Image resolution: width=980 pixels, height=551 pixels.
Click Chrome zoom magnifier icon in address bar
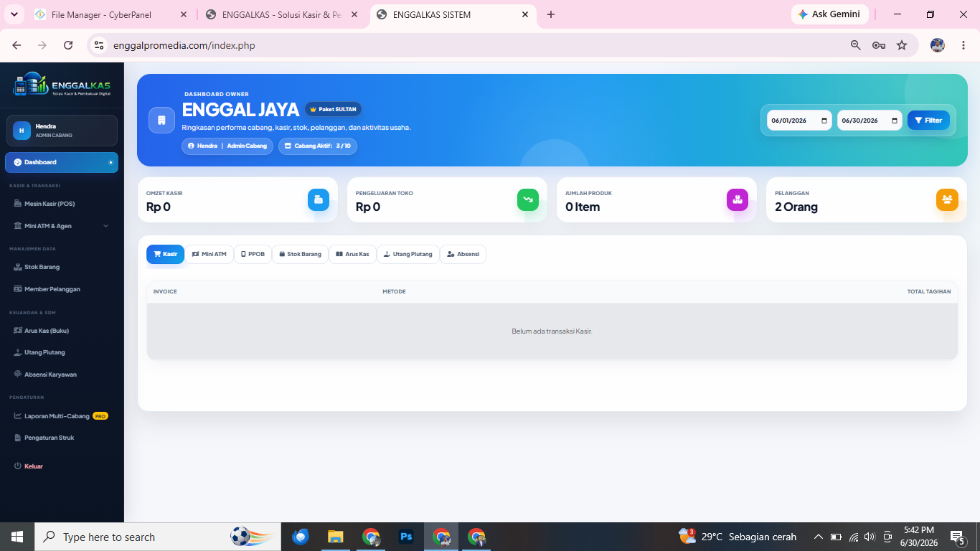855,45
